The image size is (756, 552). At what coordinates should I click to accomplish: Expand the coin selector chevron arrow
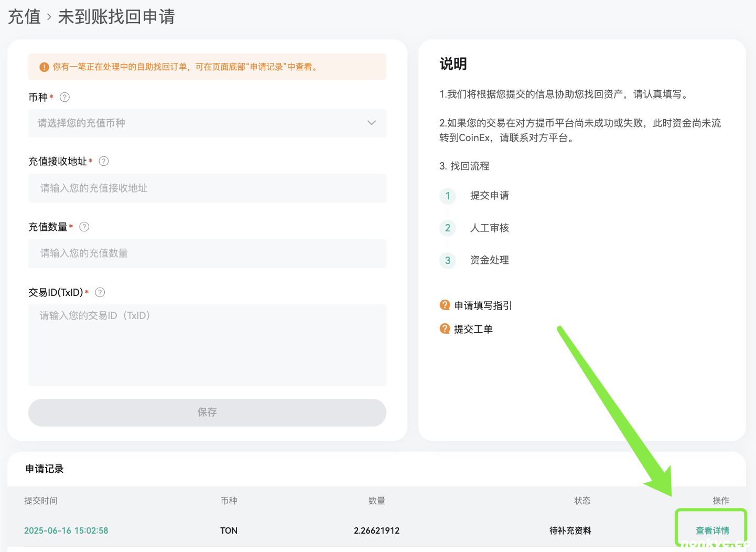coord(372,123)
